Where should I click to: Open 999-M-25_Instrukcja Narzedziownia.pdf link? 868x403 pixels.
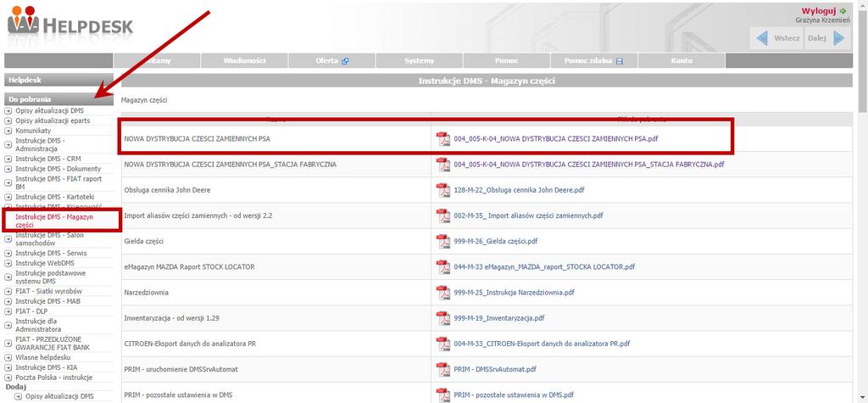[x=515, y=292]
